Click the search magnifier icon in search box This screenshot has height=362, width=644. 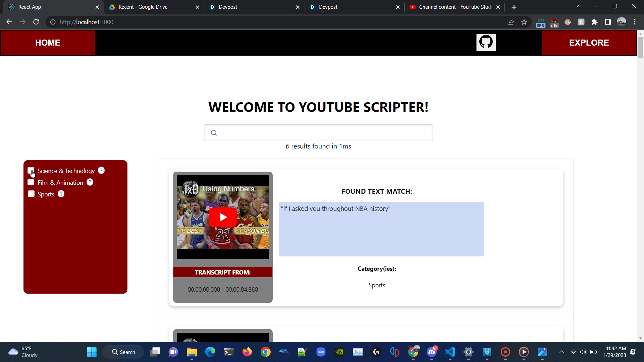tap(214, 133)
